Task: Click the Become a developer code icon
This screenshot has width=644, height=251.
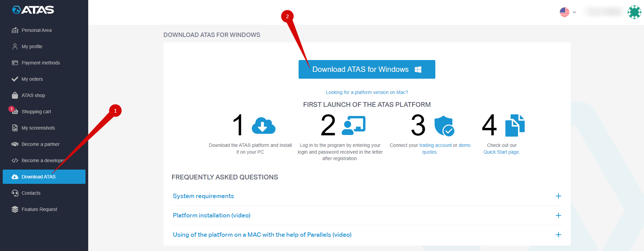Action: tap(15, 160)
